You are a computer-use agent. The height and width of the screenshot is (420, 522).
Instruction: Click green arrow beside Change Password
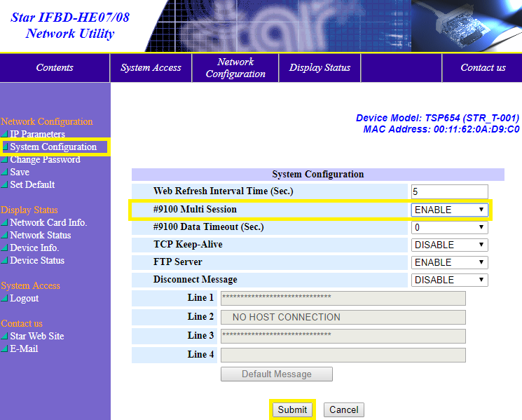(x=4, y=160)
